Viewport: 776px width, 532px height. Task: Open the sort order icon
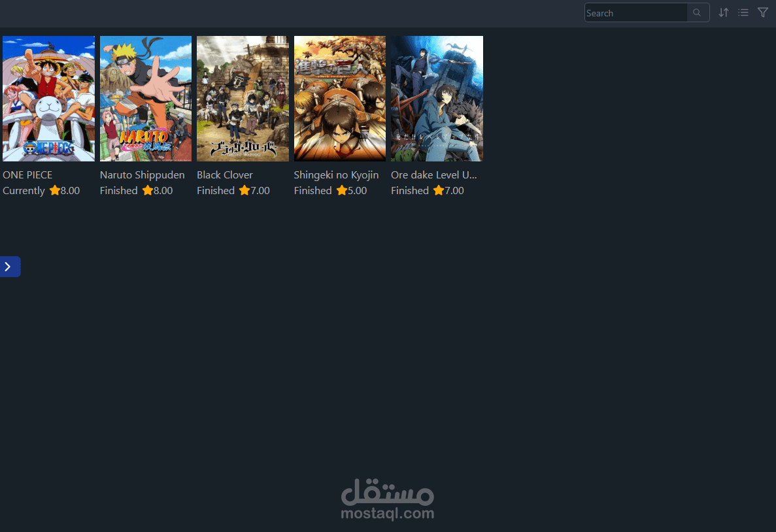pyautogui.click(x=724, y=12)
